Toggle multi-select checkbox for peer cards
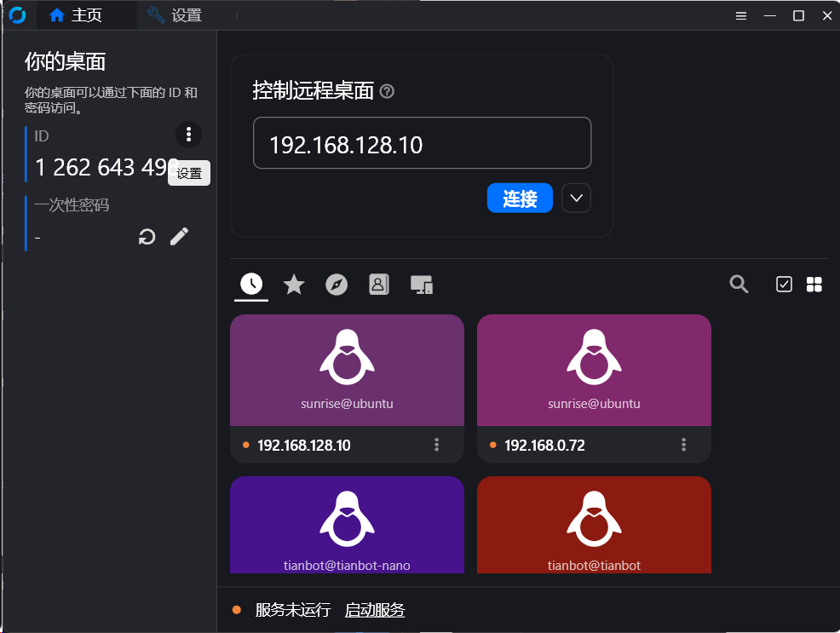840x633 pixels. point(784,285)
